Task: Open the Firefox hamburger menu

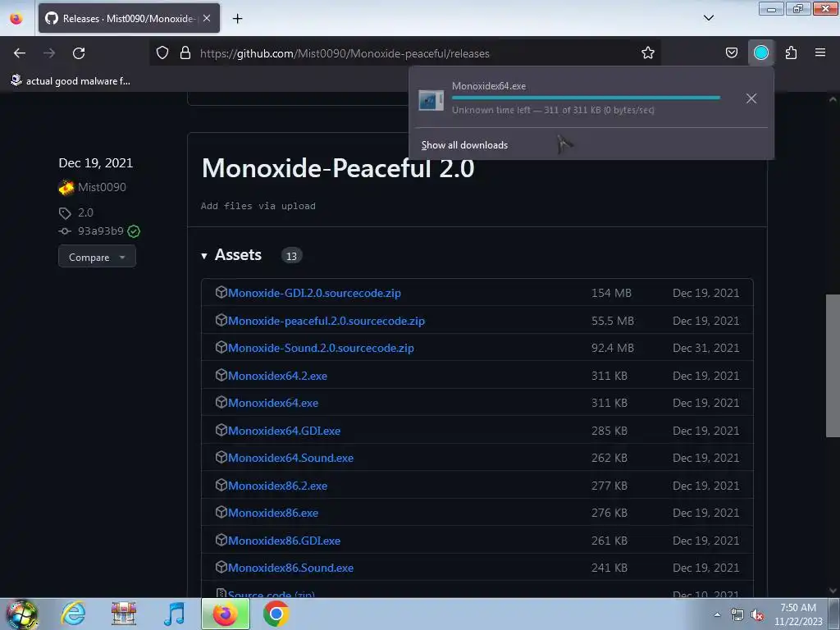Action: point(819,52)
